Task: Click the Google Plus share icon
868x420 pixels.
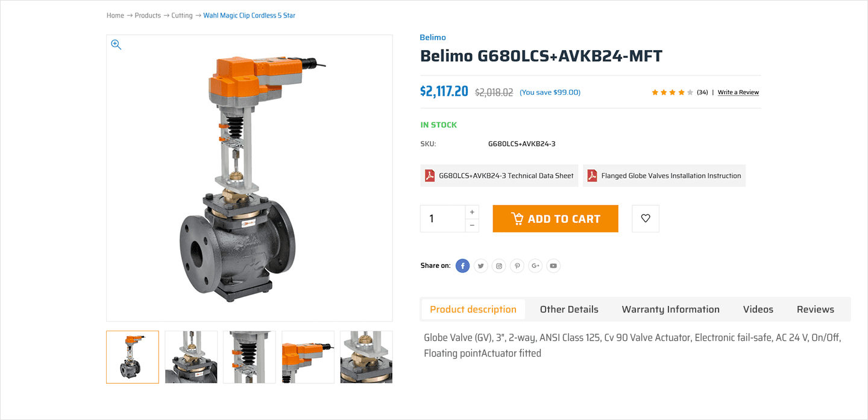Action: pos(535,266)
